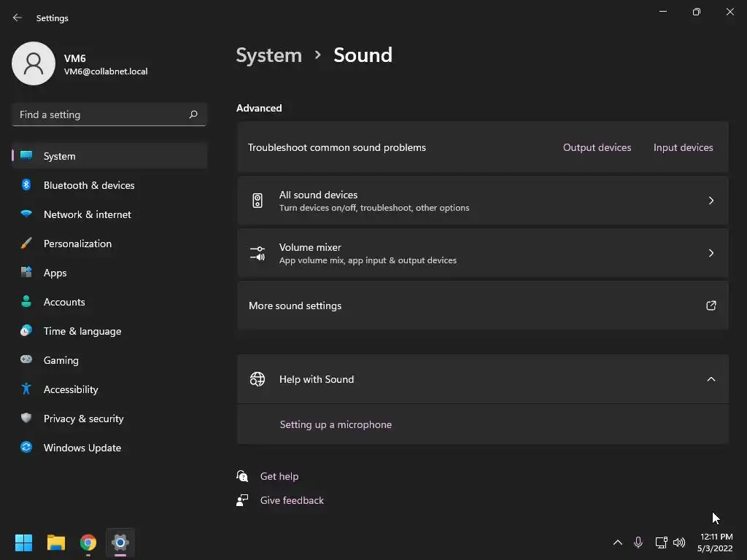Expand All sound devices chevron

[711, 201]
